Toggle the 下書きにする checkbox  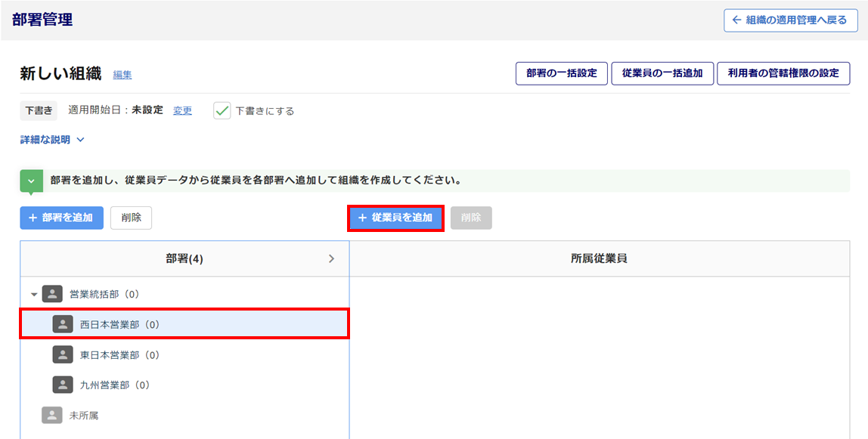tap(222, 111)
